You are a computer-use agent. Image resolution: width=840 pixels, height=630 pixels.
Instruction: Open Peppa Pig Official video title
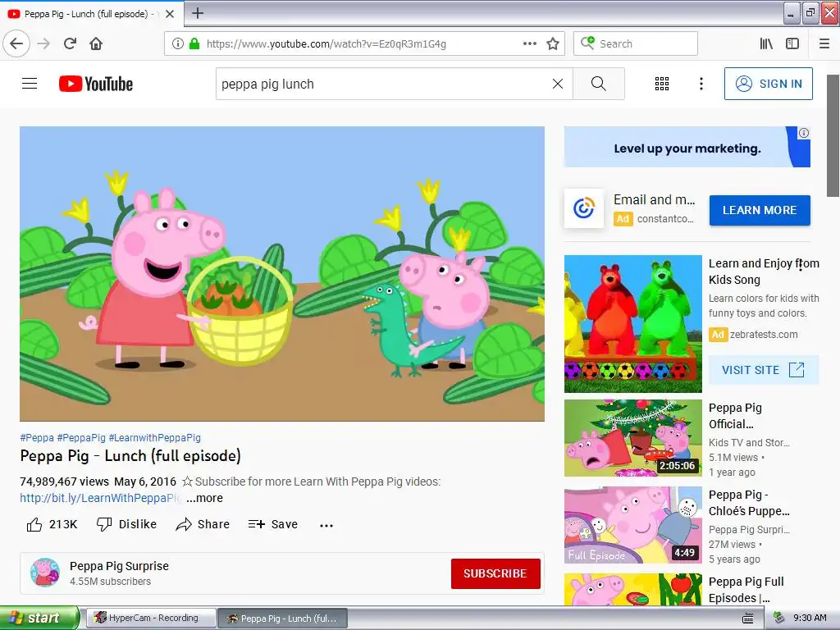735,416
